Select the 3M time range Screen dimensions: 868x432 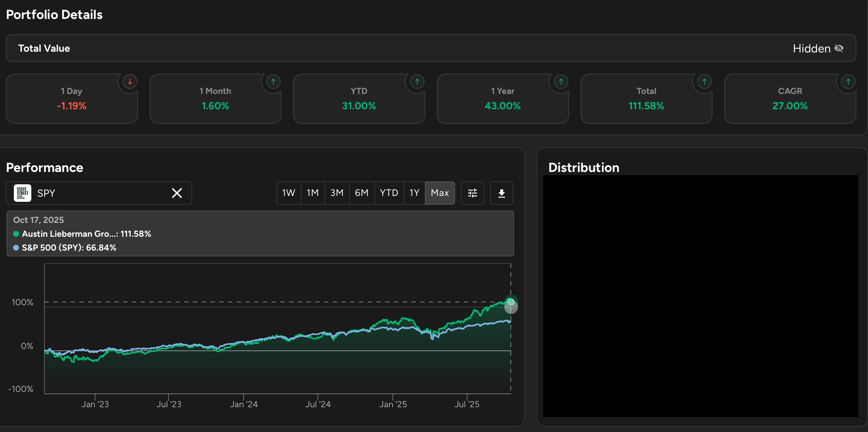(x=337, y=193)
